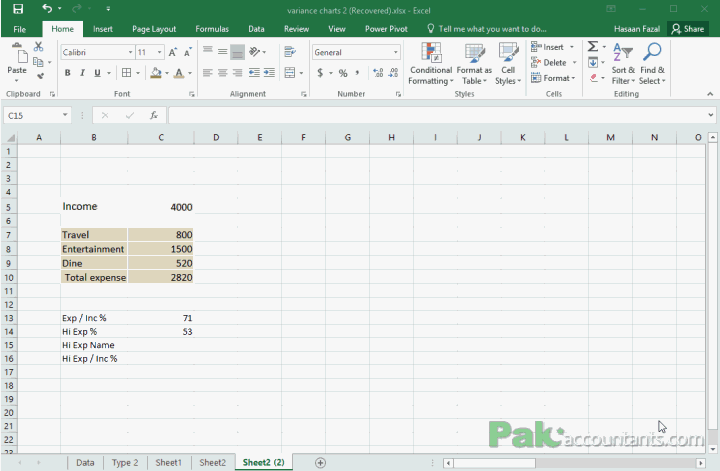Expand the Name Box dropdown
The image size is (720, 471).
coord(65,115)
